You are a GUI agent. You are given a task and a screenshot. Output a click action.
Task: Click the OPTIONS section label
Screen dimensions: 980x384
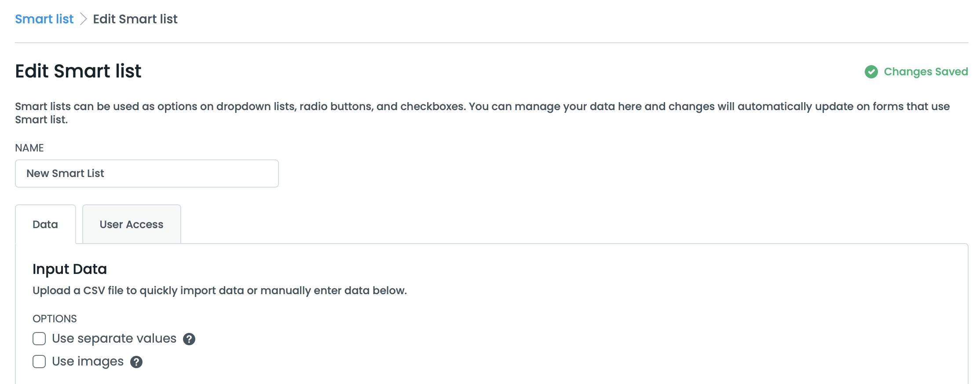[55, 319]
